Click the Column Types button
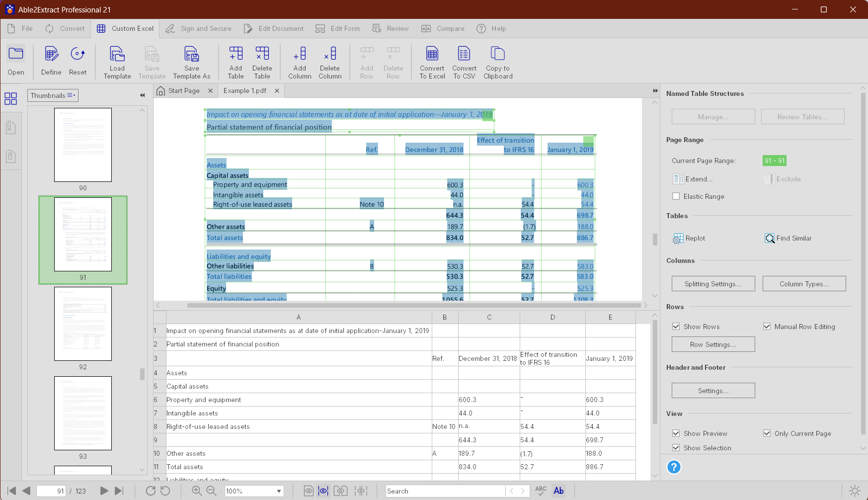The height and width of the screenshot is (500, 868). coord(804,284)
